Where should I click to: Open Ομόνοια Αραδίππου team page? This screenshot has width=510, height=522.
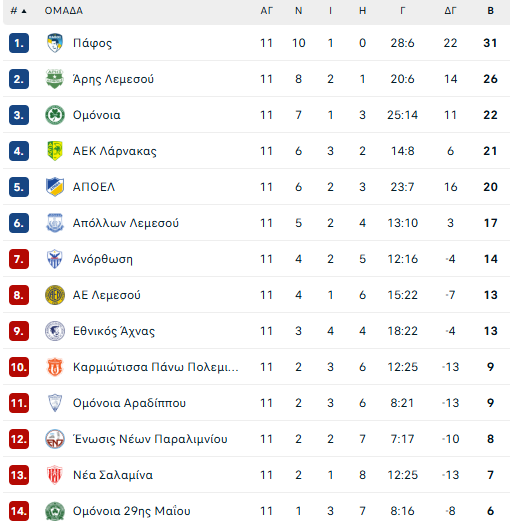129,403
